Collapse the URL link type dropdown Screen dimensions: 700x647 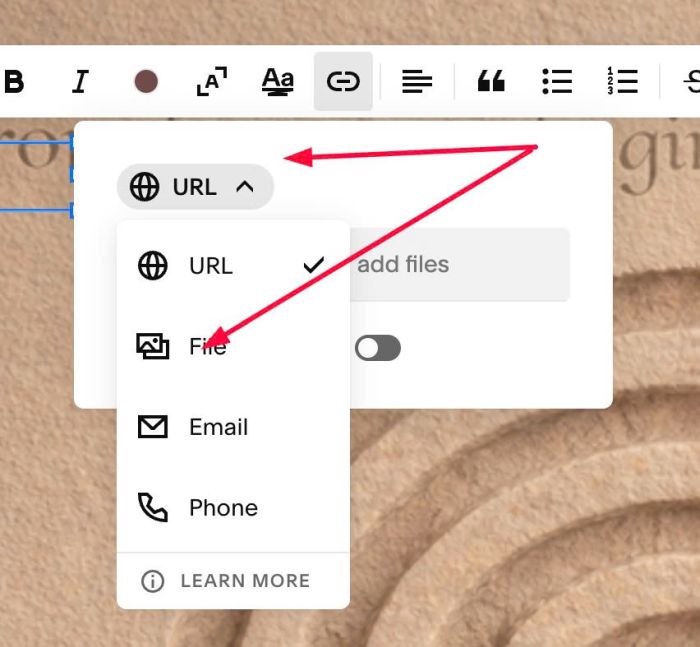coord(195,187)
